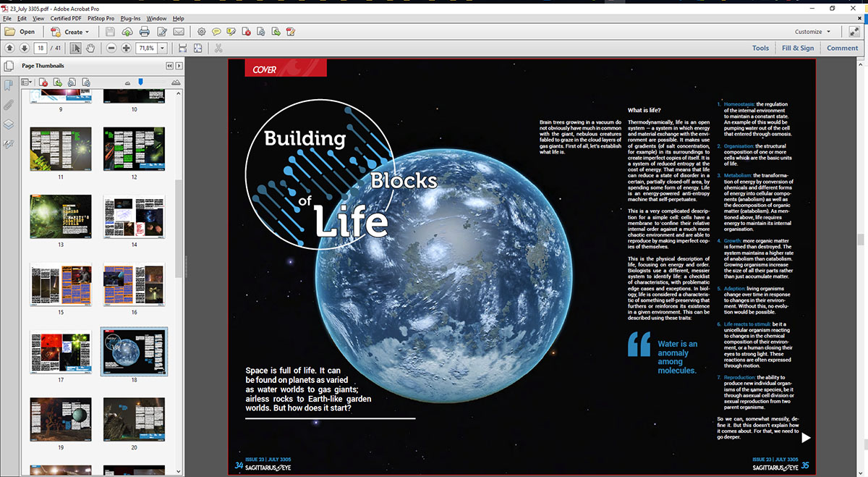Open the Certified PDF menu

[65, 18]
